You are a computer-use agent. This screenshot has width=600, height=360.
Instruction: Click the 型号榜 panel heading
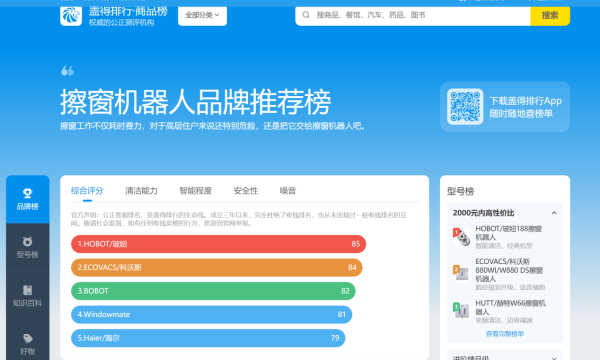coord(460,191)
